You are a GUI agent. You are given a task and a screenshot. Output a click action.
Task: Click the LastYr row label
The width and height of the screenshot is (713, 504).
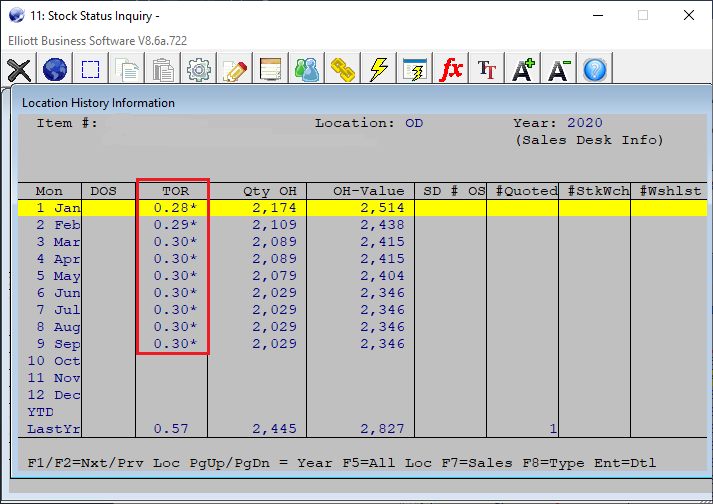pos(54,429)
